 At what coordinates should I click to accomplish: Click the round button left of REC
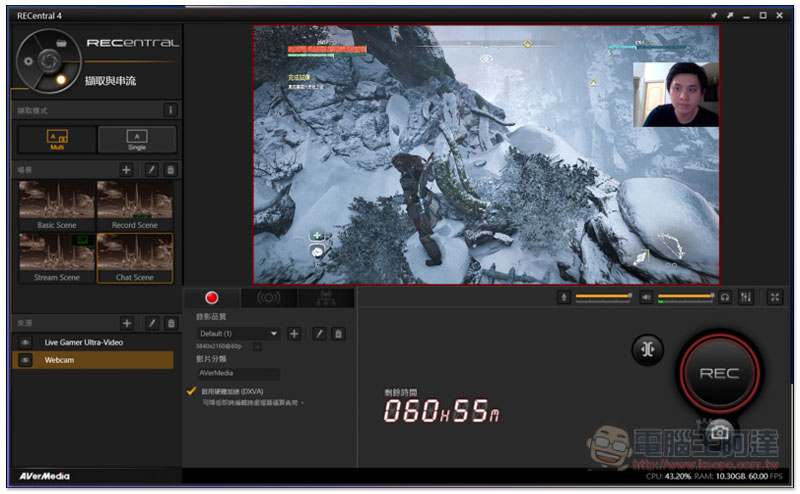pos(647,350)
